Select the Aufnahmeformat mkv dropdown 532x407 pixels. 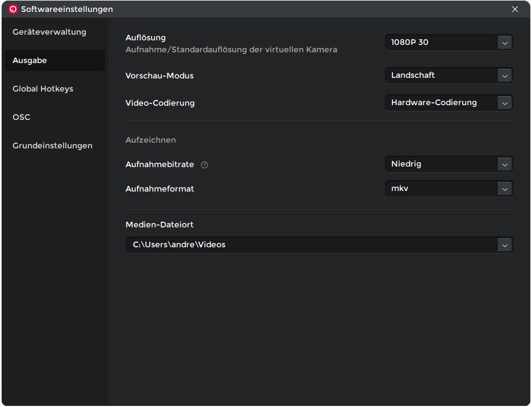[x=441, y=189]
